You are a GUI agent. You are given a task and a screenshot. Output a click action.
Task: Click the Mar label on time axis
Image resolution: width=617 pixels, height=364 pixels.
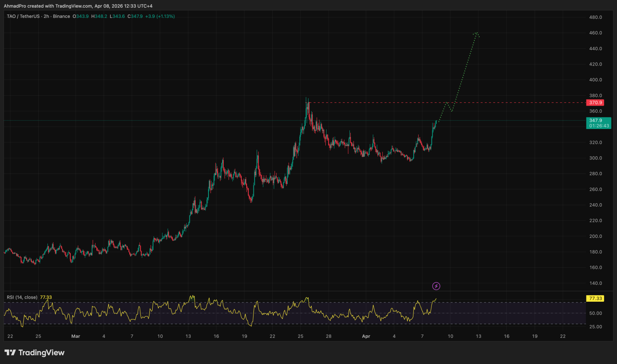pyautogui.click(x=76, y=336)
